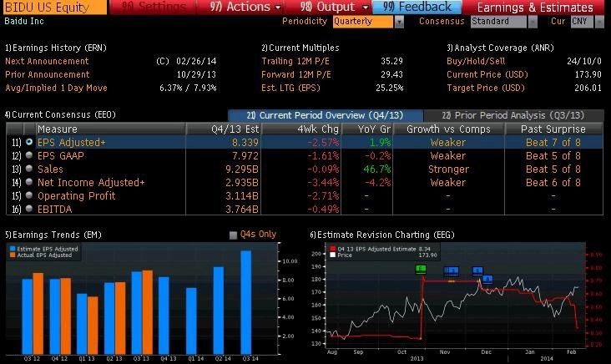Screen dimensions: 611x364
Task: Click the Forward 12M P/E value 29.43
Action: pos(391,74)
